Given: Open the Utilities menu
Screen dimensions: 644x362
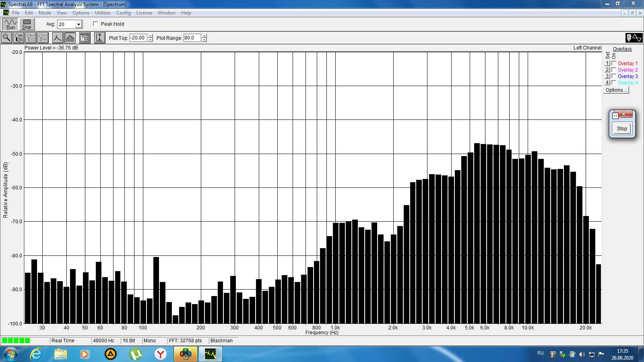Looking at the screenshot, I should tap(103, 13).
